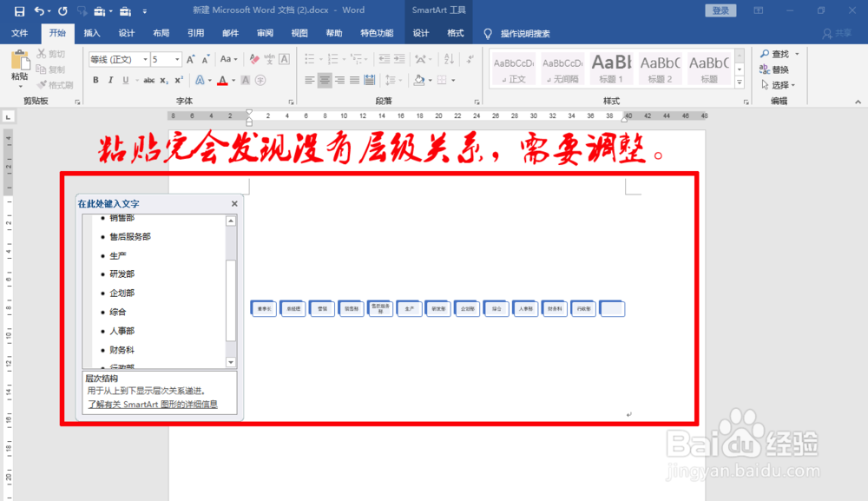Viewport: 868px width, 501px height.
Task: Click the Undo icon
Action: point(39,10)
